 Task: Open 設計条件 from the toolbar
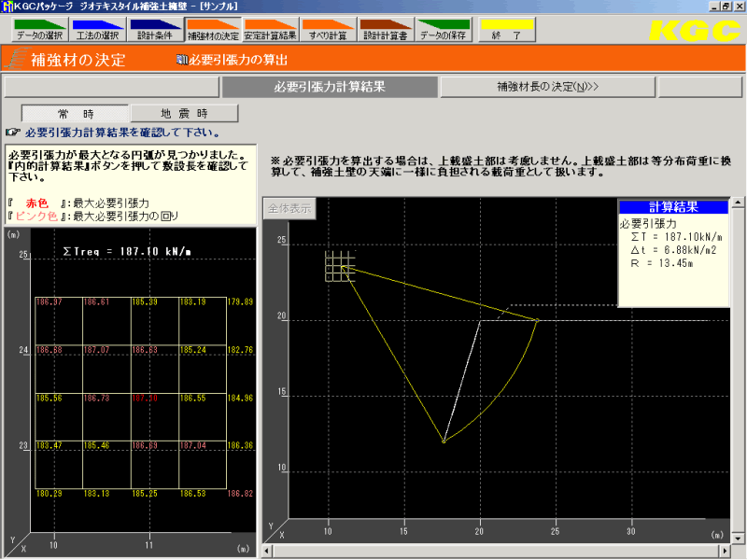point(155,31)
